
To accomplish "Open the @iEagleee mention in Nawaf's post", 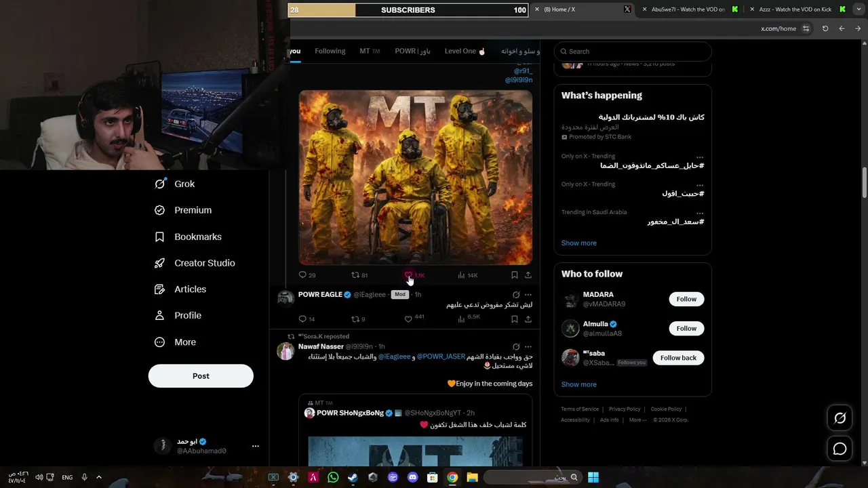I will [394, 357].
